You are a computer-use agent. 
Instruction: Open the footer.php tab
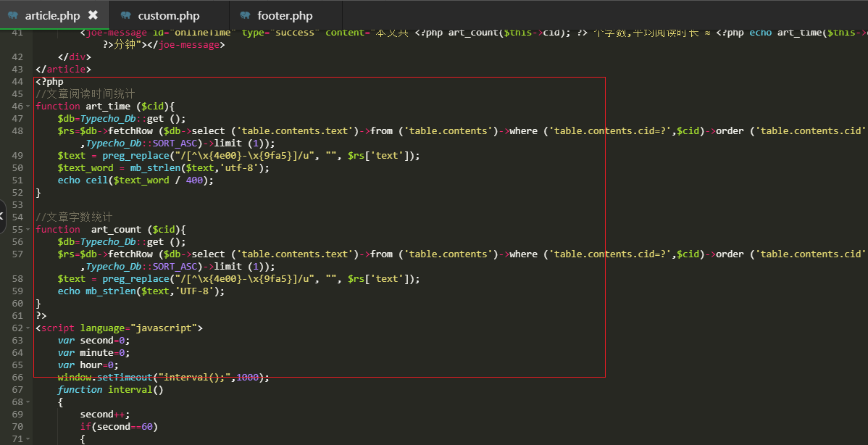click(x=285, y=15)
